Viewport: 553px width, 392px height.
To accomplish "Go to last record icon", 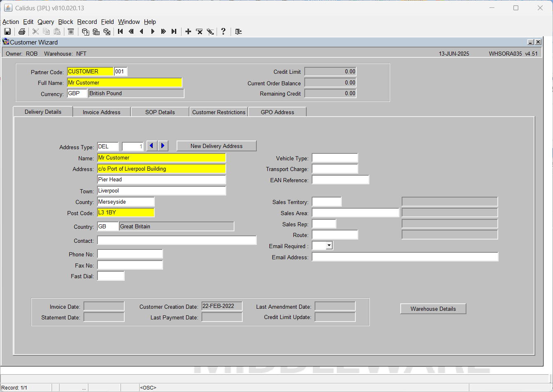I will (x=174, y=32).
